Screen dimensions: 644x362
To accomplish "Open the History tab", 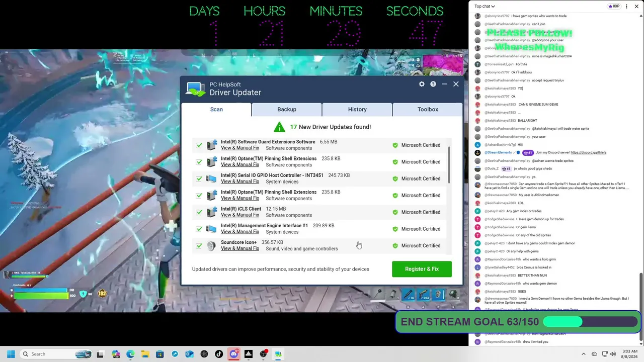I will (x=357, y=109).
